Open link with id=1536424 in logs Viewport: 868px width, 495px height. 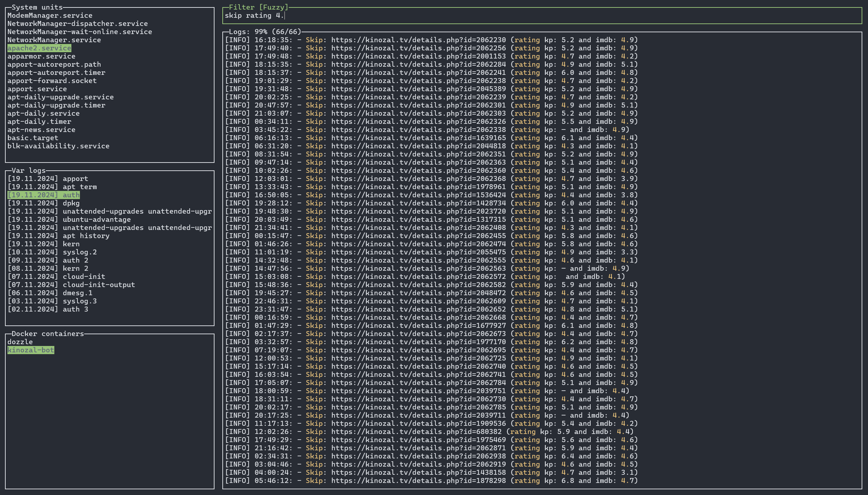(418, 195)
